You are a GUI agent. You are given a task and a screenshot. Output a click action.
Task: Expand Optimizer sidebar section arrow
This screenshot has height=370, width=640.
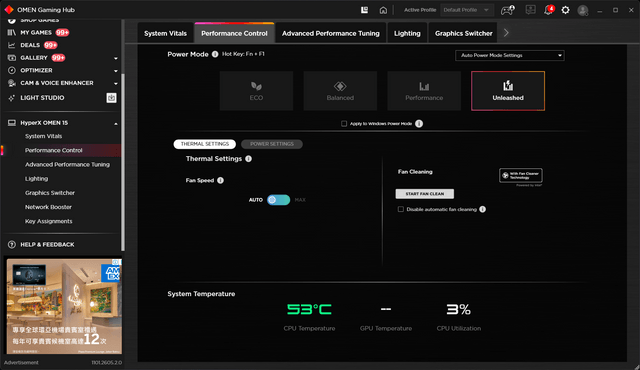click(116, 71)
